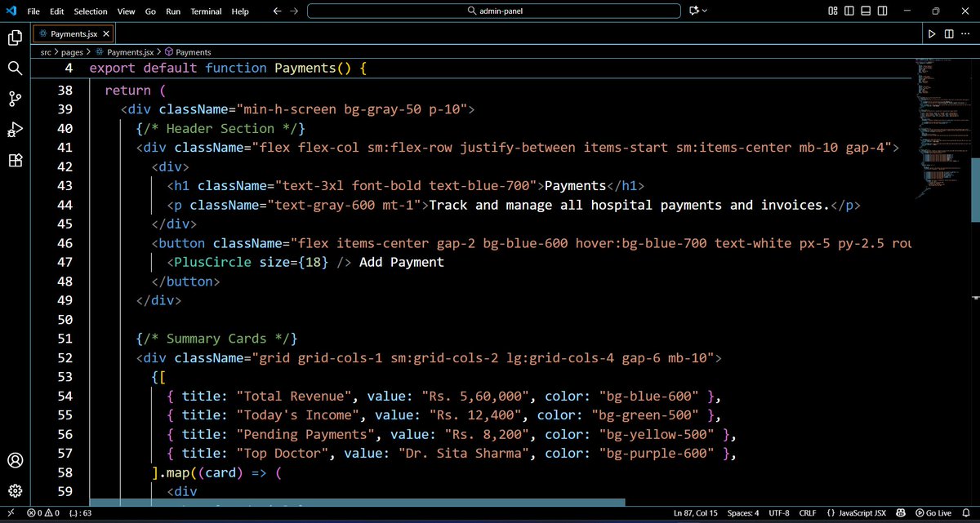Screen dimensions: 980x523
Task: Click the admin-panel command center search box
Action: tap(494, 11)
